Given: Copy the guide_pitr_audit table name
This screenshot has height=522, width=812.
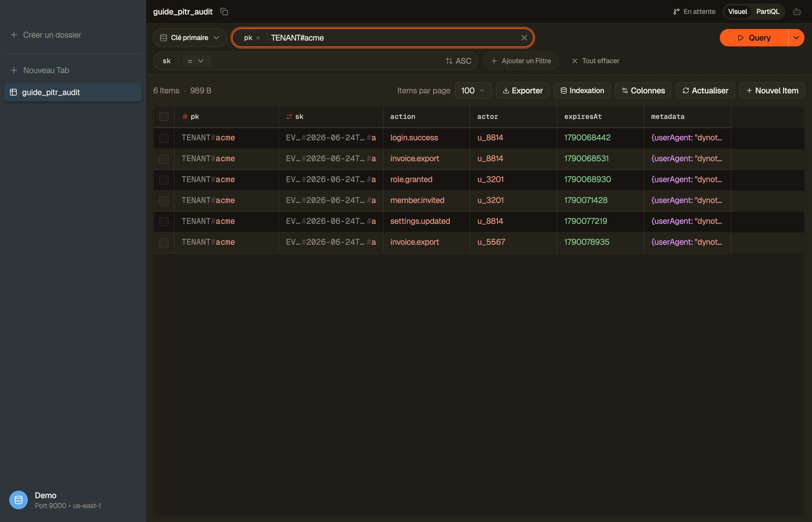Looking at the screenshot, I should click(224, 12).
